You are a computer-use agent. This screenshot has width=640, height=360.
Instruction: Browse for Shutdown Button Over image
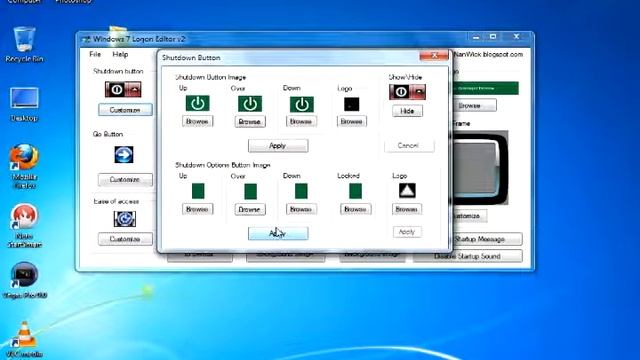pyautogui.click(x=250, y=122)
